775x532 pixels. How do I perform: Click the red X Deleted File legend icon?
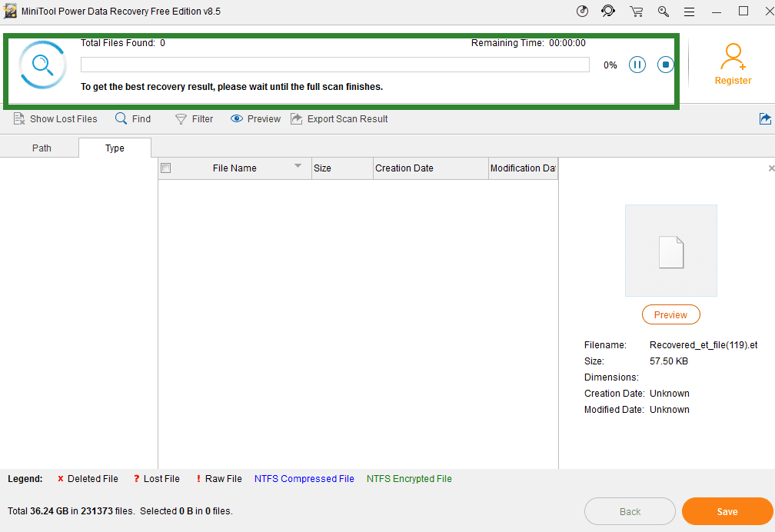(60, 479)
